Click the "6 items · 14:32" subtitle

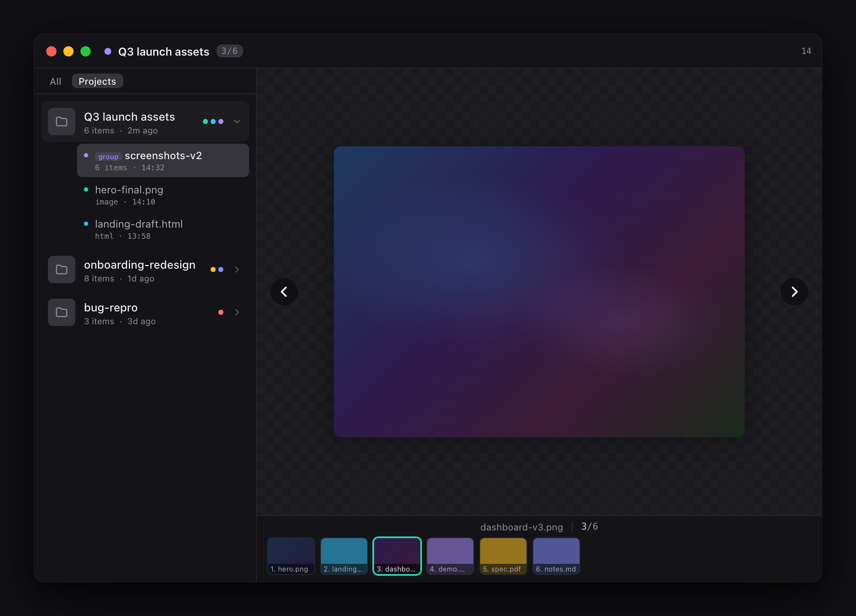click(130, 168)
